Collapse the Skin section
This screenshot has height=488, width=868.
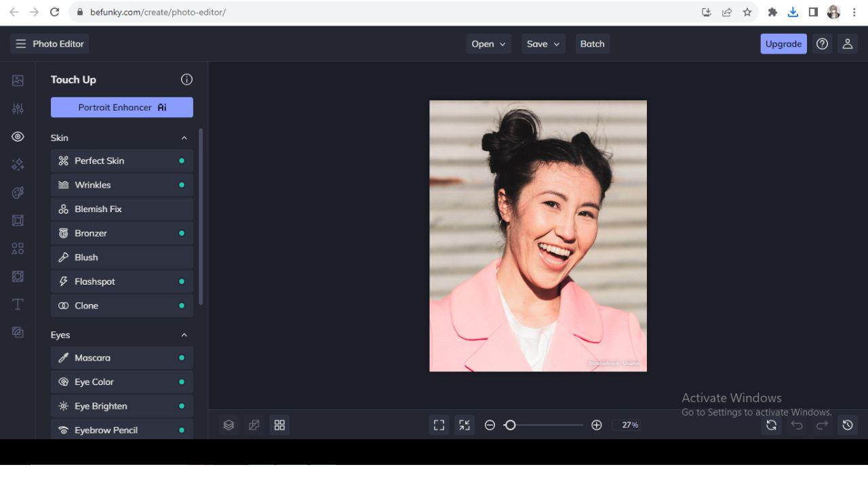(x=184, y=138)
